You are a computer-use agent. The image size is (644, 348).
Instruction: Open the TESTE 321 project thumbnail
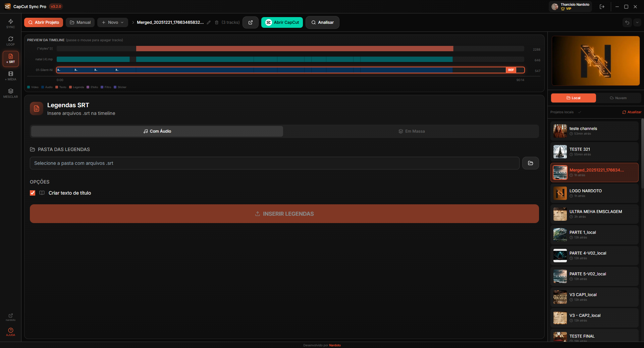tap(560, 152)
